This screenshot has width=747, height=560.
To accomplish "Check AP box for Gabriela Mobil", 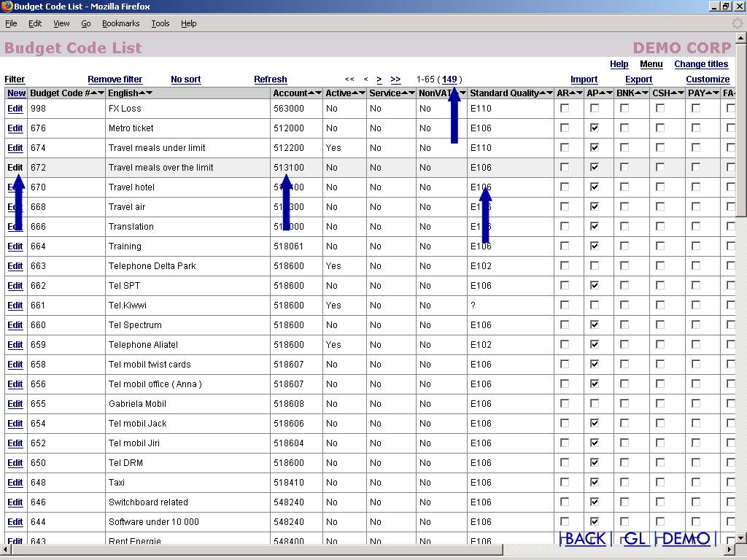I will pos(595,404).
